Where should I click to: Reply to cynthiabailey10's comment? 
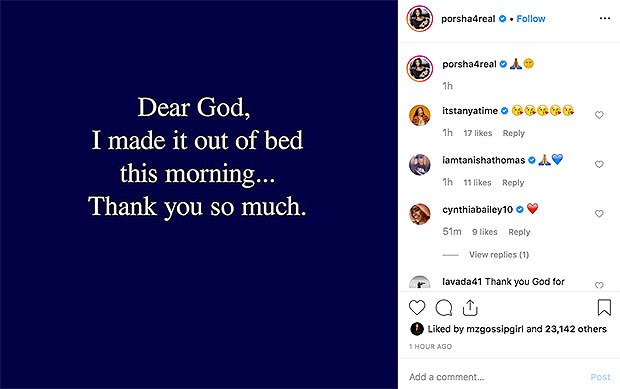tap(519, 232)
